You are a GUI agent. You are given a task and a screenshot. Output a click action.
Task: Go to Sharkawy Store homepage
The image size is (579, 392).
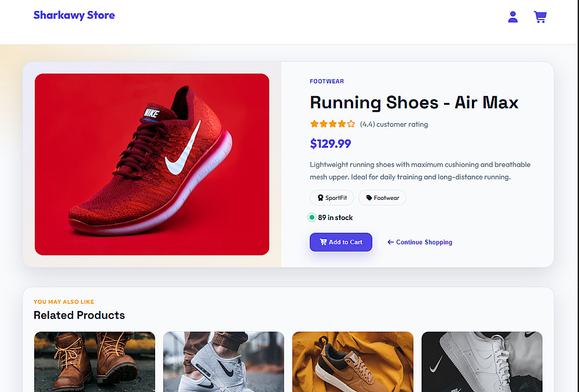click(x=74, y=16)
